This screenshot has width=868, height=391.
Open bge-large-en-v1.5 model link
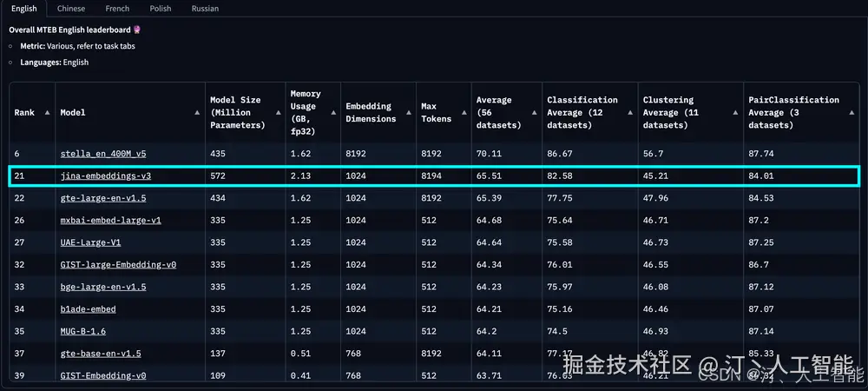pos(103,287)
